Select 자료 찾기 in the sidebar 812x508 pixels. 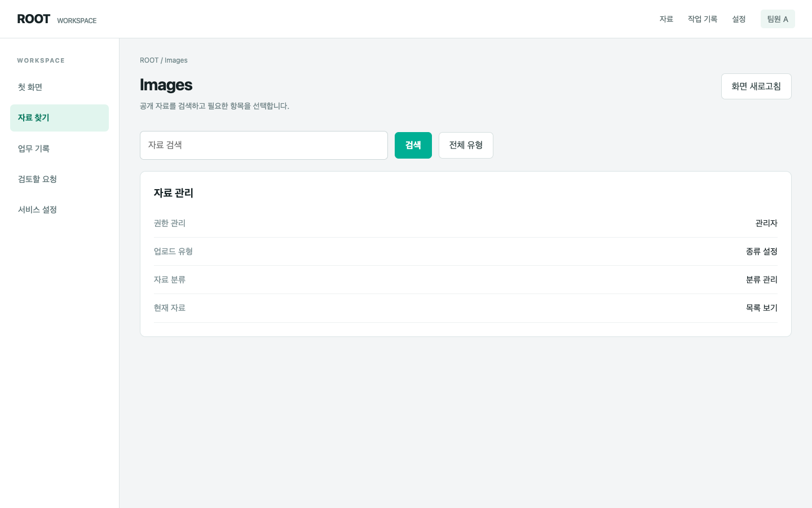(x=59, y=118)
